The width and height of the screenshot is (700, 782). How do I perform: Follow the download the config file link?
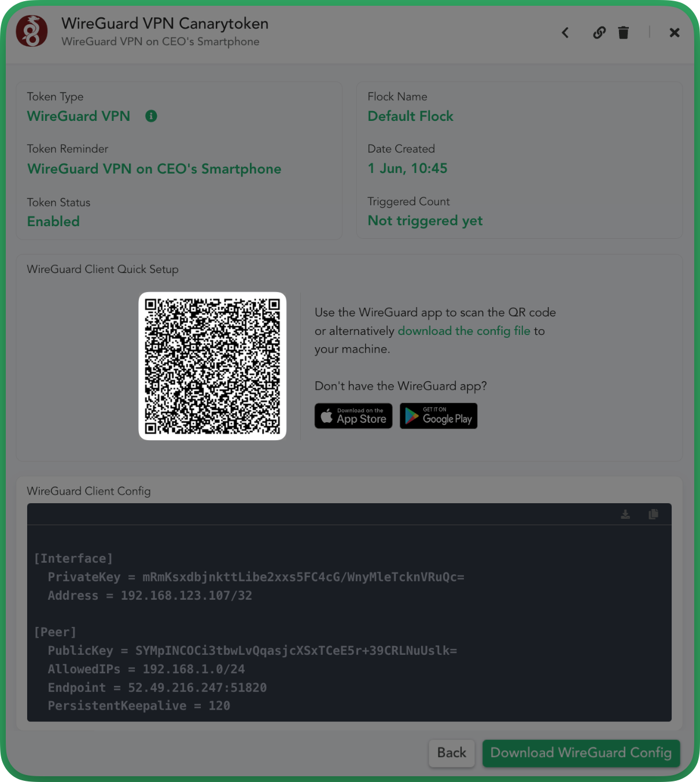[464, 331]
